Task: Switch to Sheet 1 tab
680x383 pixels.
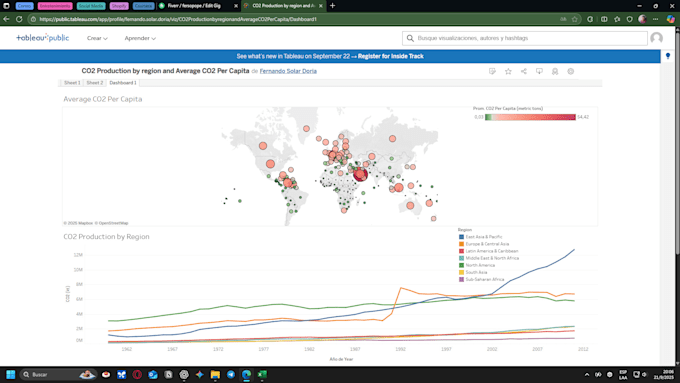Action: (x=72, y=83)
